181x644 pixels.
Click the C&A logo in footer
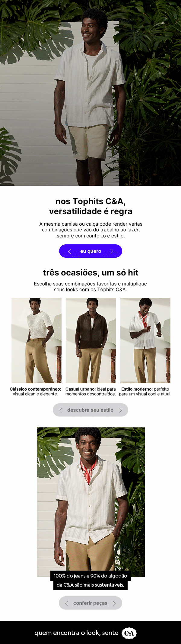[x=129, y=633]
